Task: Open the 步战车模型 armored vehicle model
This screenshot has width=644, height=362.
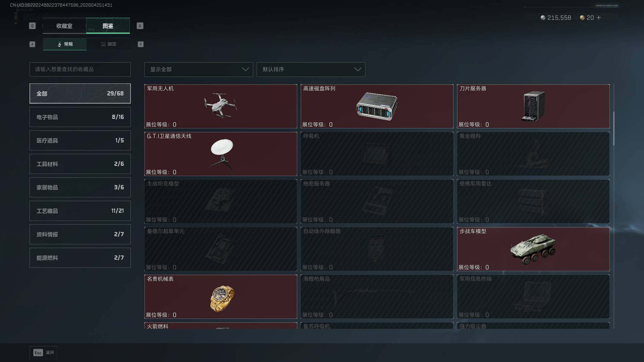Action: tap(533, 249)
